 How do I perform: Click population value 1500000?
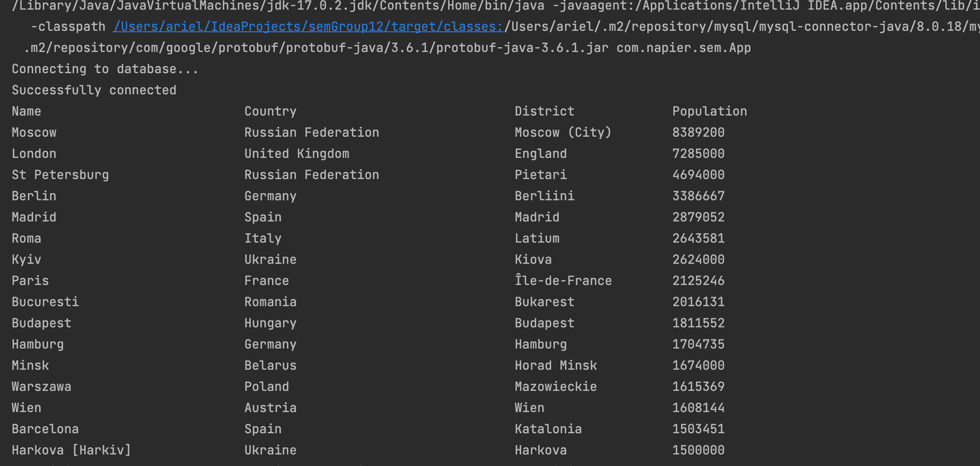(698, 450)
